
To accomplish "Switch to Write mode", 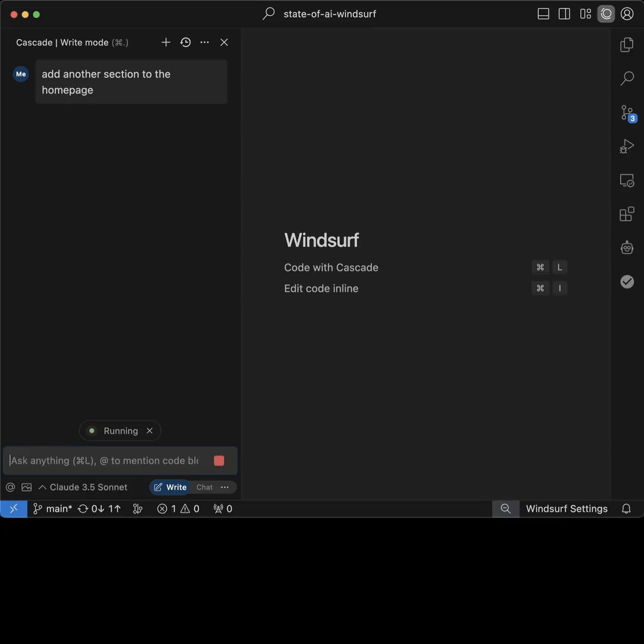I will coord(171,487).
